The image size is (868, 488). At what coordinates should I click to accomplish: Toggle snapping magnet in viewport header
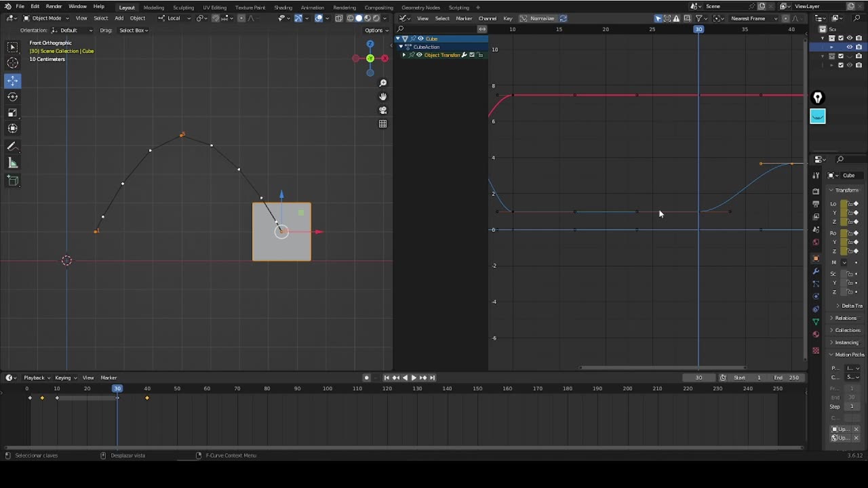pos(216,18)
